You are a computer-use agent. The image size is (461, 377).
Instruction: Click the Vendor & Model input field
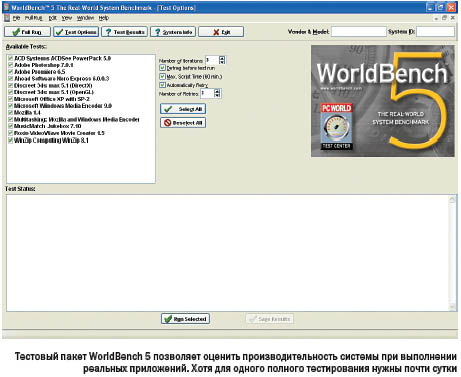tap(359, 32)
